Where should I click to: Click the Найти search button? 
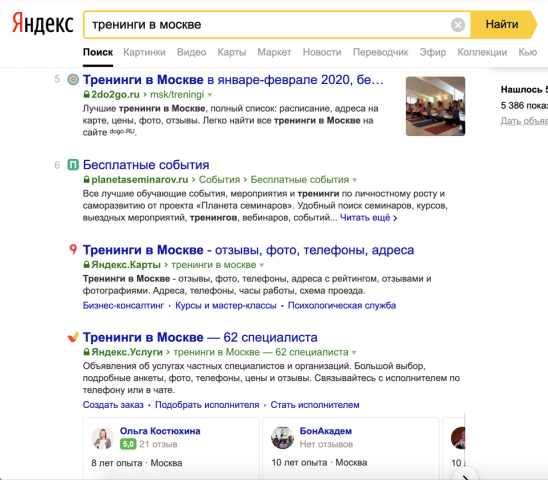click(502, 24)
